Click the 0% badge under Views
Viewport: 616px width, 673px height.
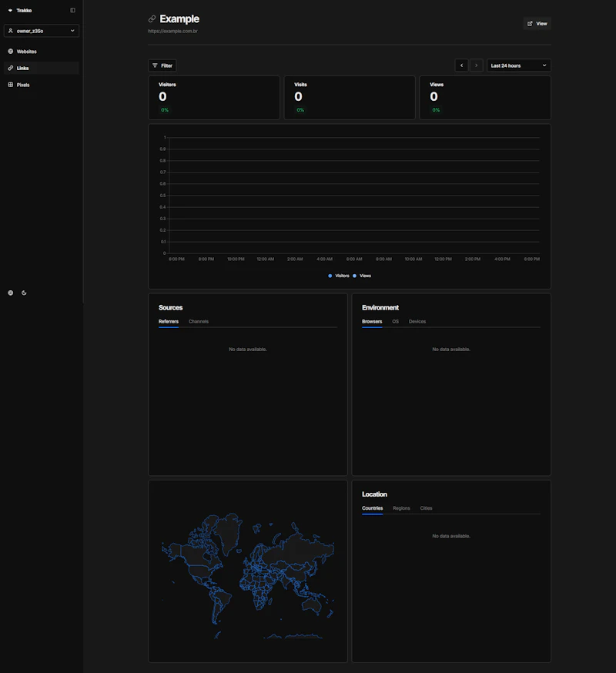(436, 110)
